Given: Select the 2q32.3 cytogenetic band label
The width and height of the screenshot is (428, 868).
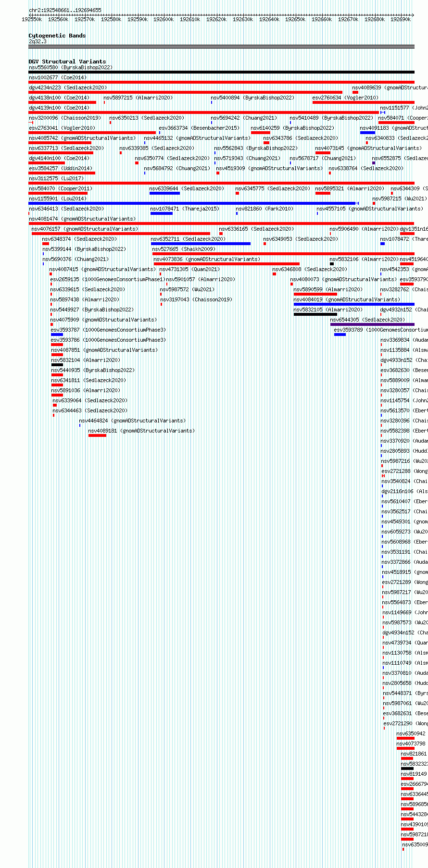Looking at the screenshot, I should [38, 41].
